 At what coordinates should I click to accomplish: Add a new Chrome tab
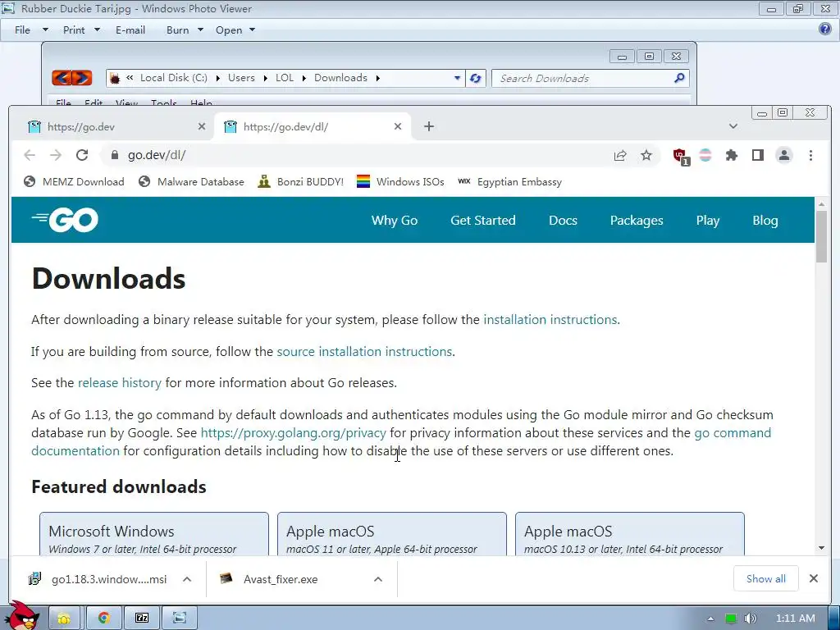pyautogui.click(x=429, y=126)
